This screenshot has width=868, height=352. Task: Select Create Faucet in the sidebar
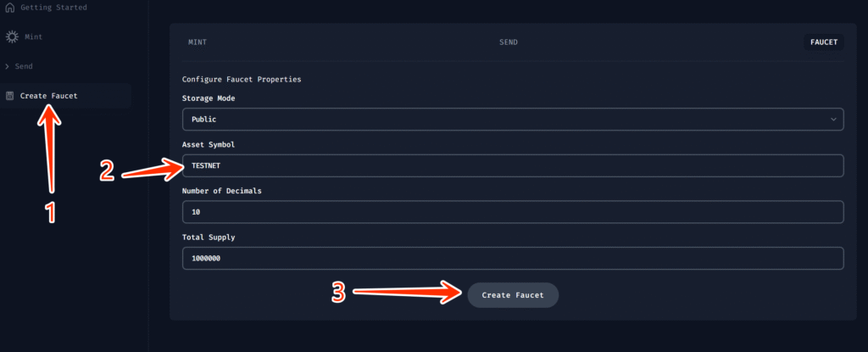pyautogui.click(x=65, y=96)
